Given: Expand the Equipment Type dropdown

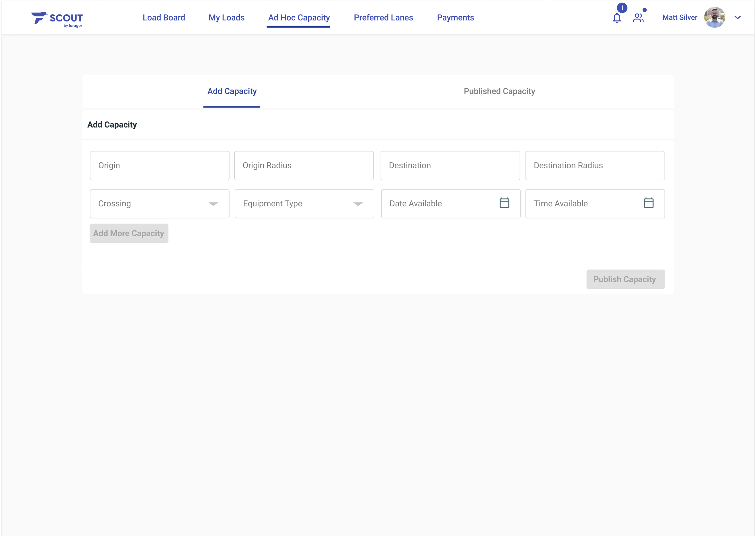Looking at the screenshot, I should pos(358,204).
